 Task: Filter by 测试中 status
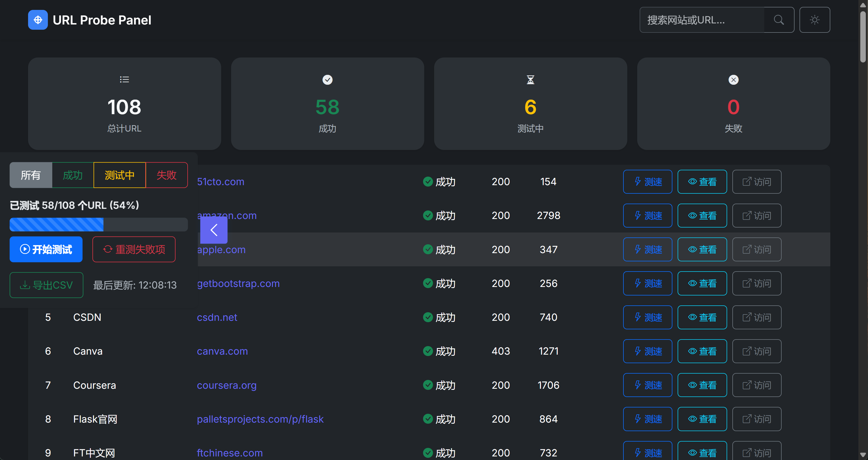119,175
